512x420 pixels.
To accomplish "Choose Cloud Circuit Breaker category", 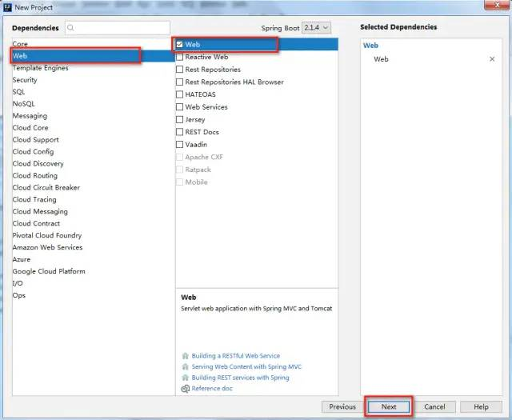I will 93,188.
